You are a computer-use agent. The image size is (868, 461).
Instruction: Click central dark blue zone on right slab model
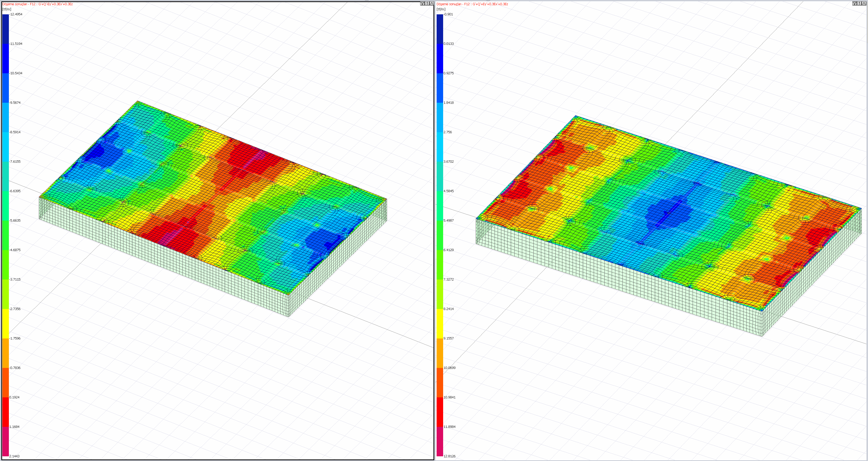pos(669,213)
